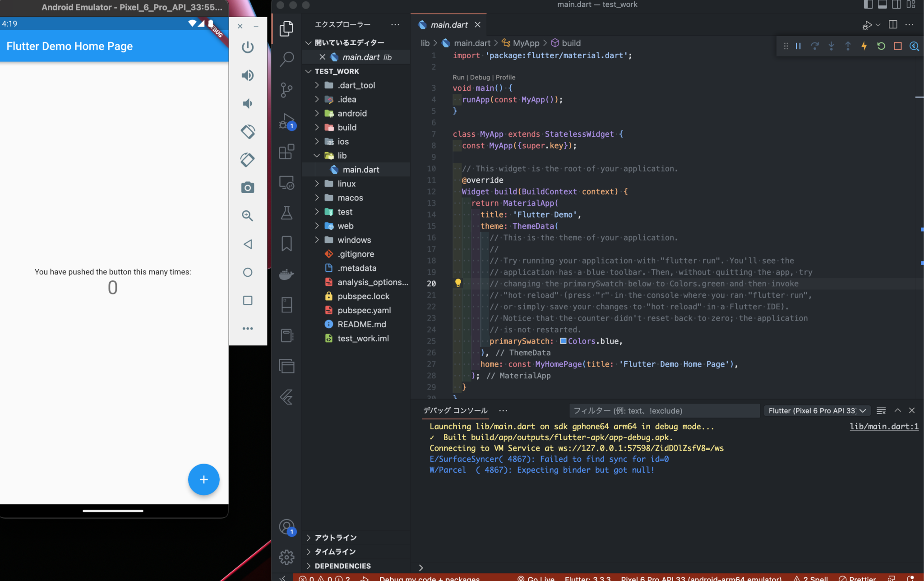The image size is (924, 581).
Task: Step into in debug toolbar
Action: [x=831, y=46]
